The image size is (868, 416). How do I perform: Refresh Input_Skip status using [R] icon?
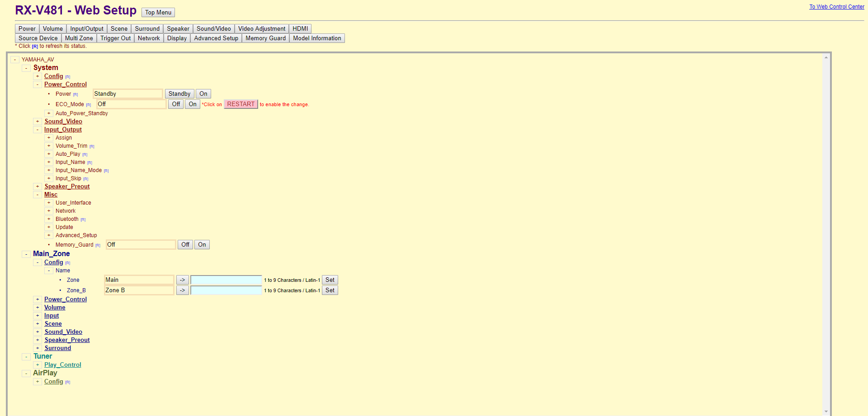coord(85,179)
